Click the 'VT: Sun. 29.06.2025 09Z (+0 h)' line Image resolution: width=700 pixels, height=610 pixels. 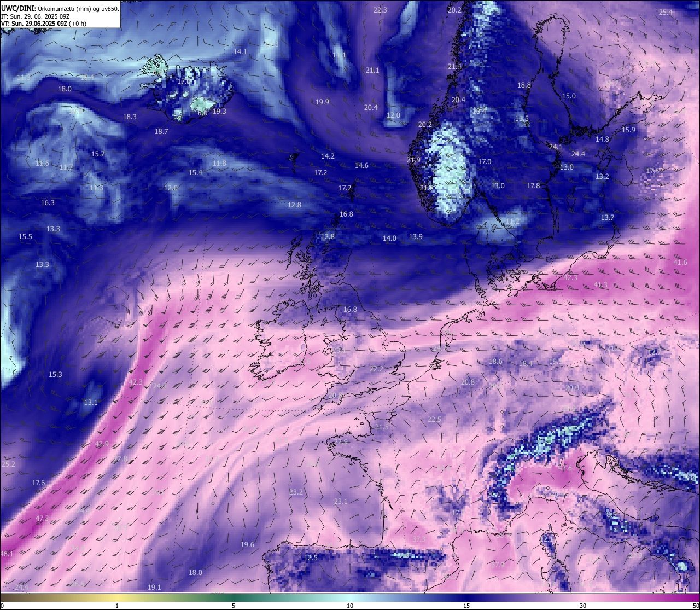[x=44, y=24]
